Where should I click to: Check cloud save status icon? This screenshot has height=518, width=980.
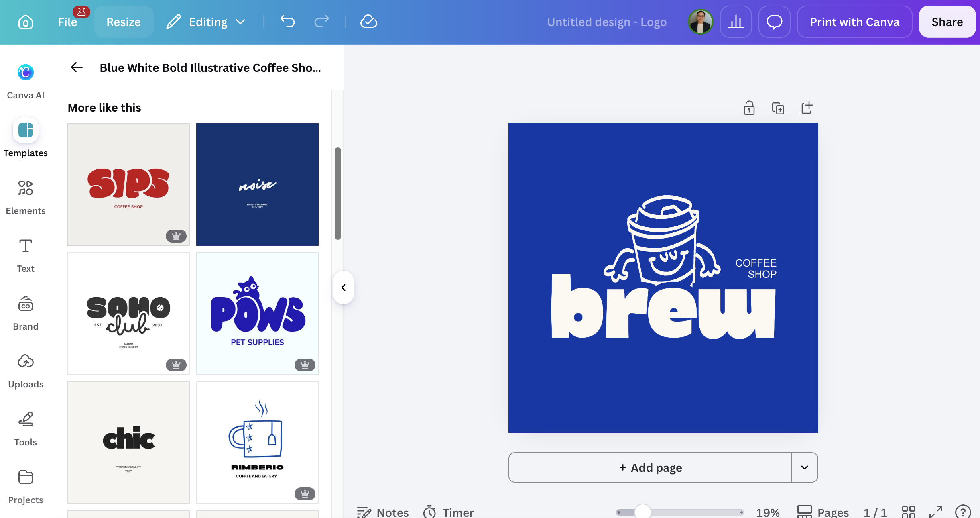369,22
